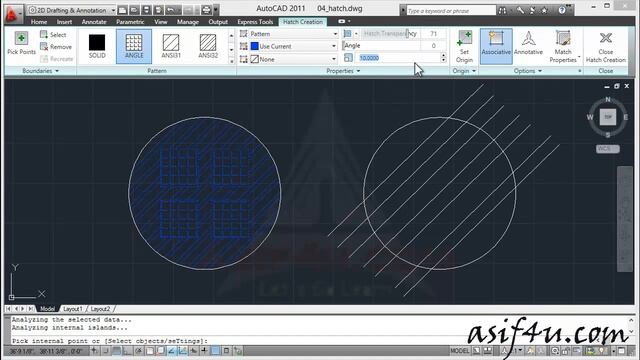The width and height of the screenshot is (640, 360).
Task: Click the keyword search input field
Action: click(x=451, y=11)
